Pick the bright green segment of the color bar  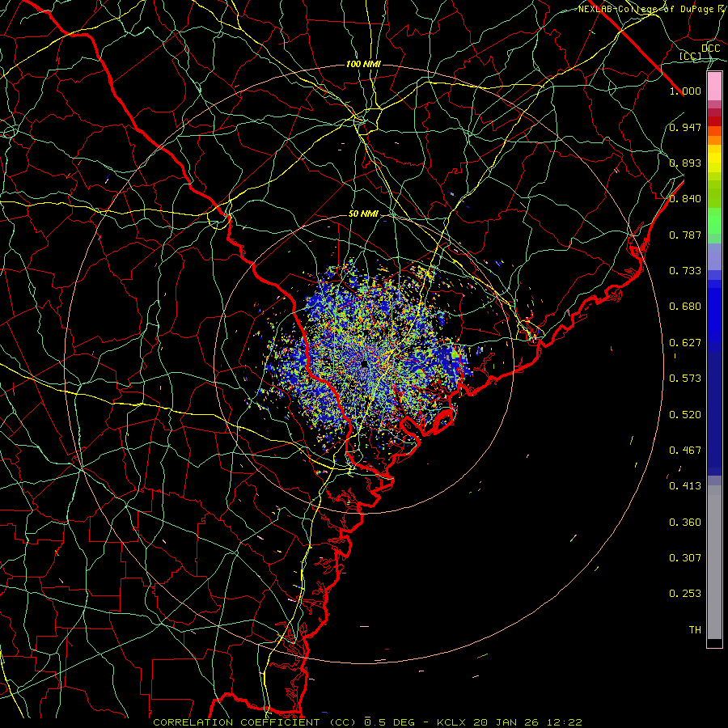[714, 221]
